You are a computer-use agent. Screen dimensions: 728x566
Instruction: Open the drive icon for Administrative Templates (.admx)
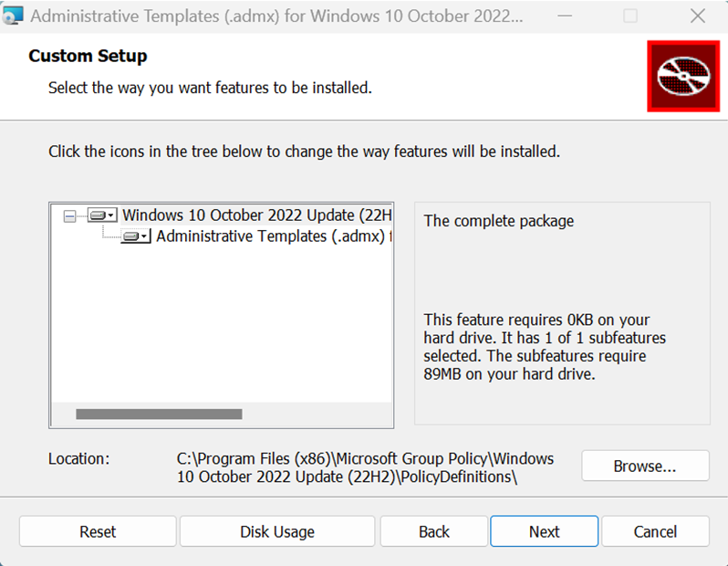click(x=131, y=236)
